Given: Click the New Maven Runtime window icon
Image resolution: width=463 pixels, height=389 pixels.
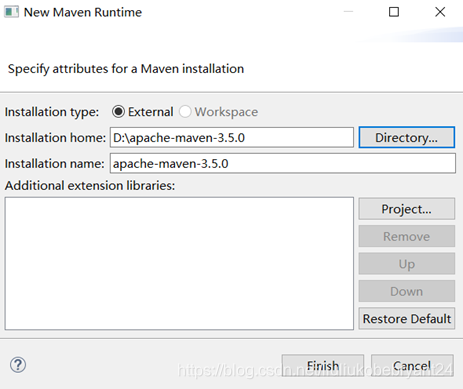Looking at the screenshot, I should coord(11,12).
